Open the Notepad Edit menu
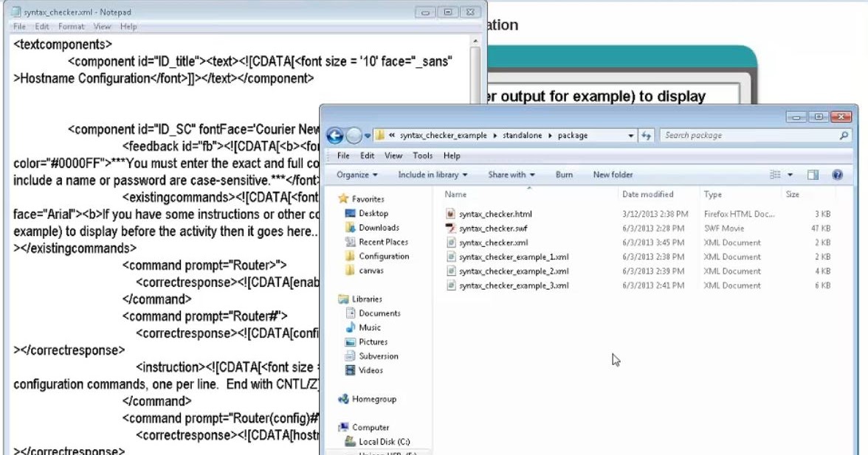Screen dimensions: 868x455 [42, 27]
